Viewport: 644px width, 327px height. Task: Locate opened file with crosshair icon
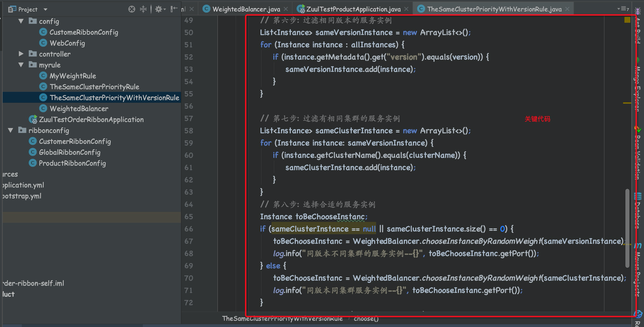tap(132, 9)
